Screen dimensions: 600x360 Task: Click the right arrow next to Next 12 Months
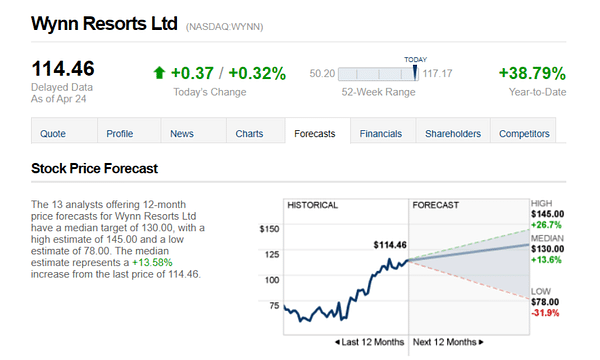[481, 342]
